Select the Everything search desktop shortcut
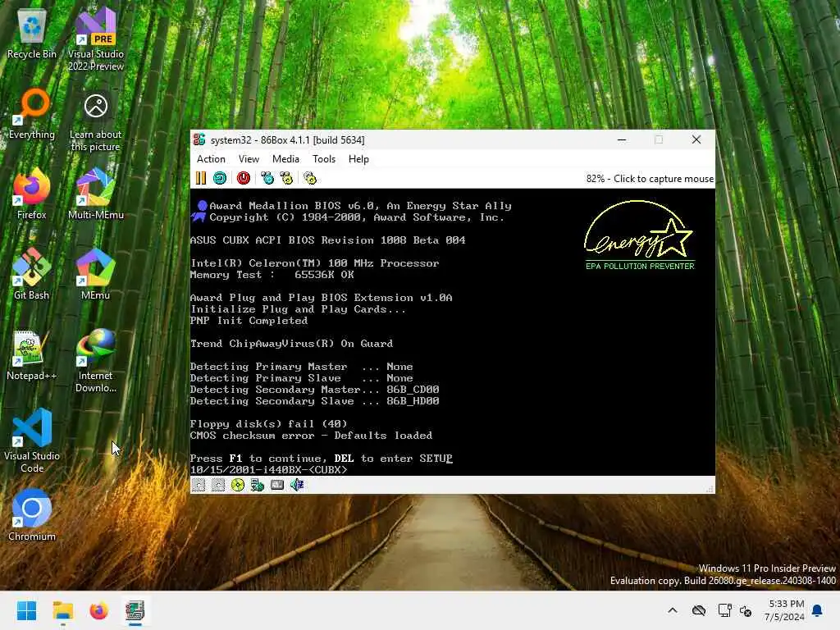Screen dimensions: 840x630 [32, 114]
